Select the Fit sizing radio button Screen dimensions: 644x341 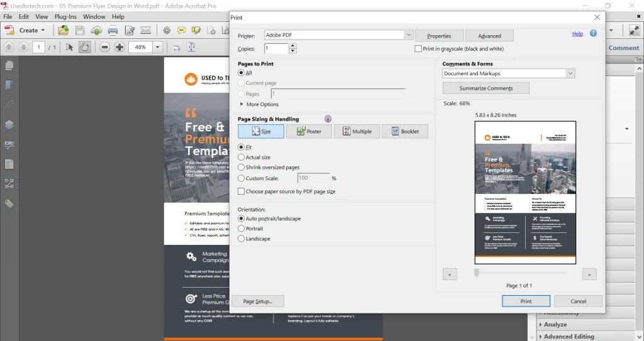tap(241, 147)
